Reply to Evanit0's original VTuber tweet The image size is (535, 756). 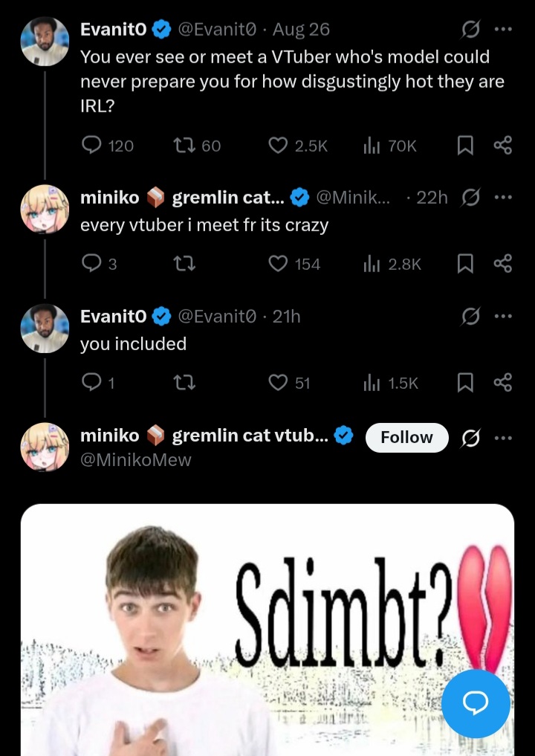91,146
